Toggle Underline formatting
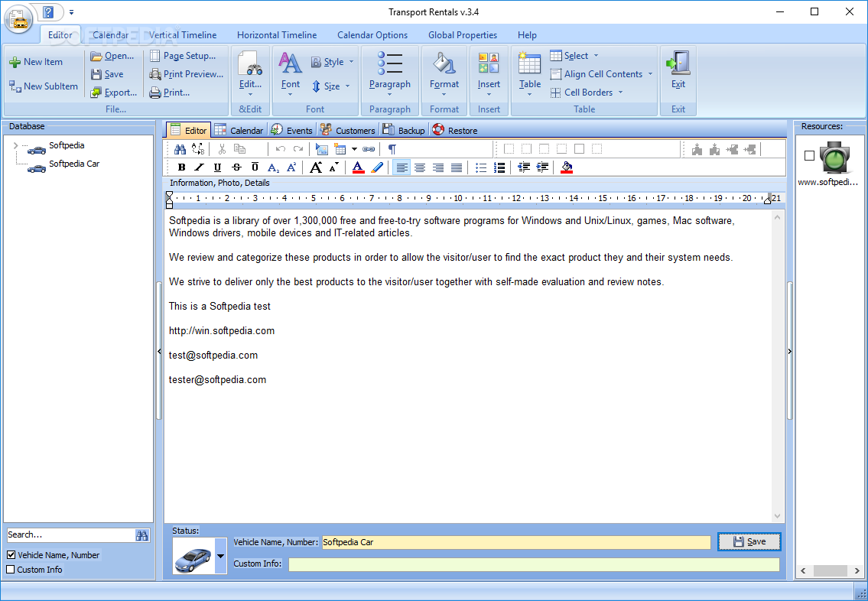868x601 pixels. click(217, 167)
